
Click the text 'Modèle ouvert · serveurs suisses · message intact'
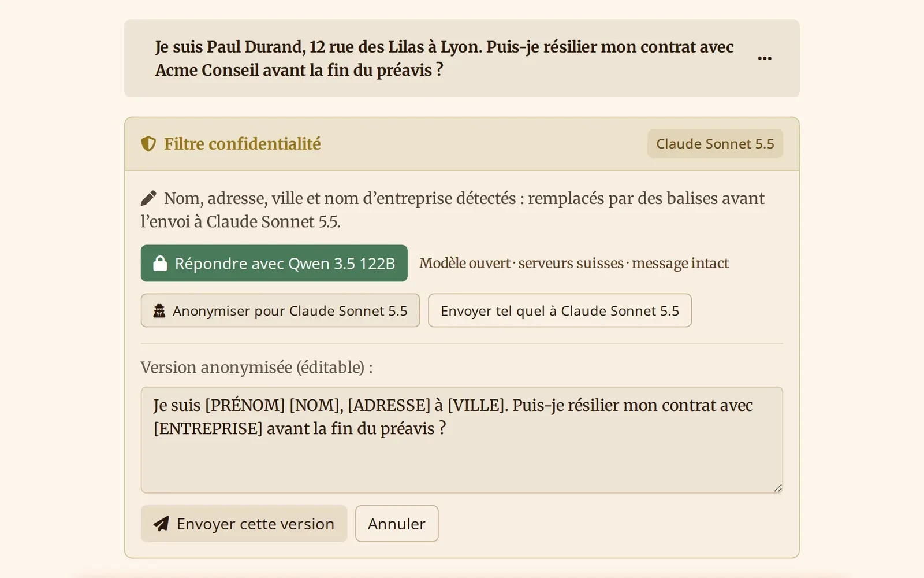coord(574,264)
